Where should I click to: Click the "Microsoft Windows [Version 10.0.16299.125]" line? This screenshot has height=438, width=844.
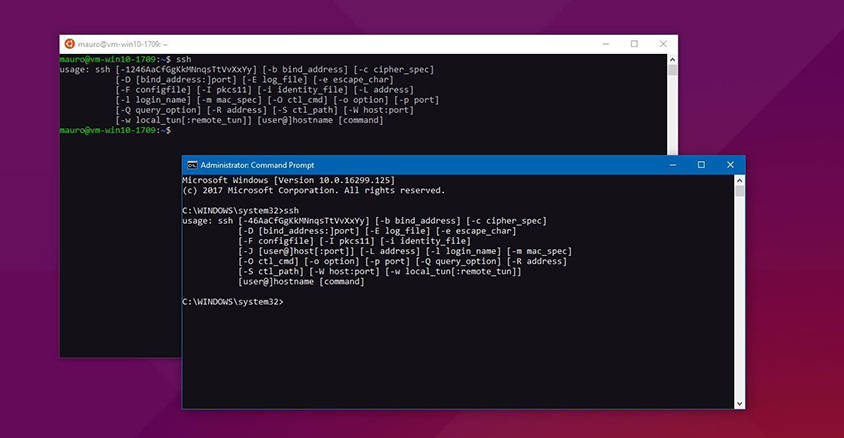click(x=289, y=180)
